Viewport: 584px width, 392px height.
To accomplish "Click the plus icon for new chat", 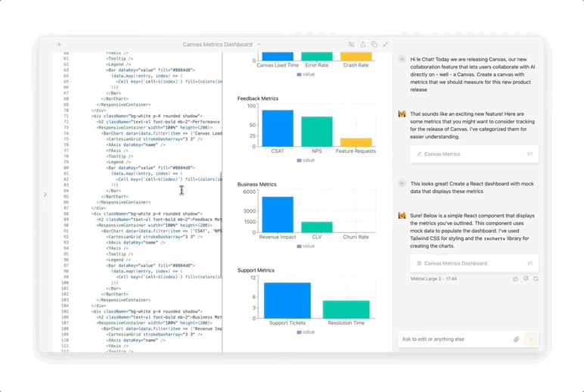I will tap(59, 45).
